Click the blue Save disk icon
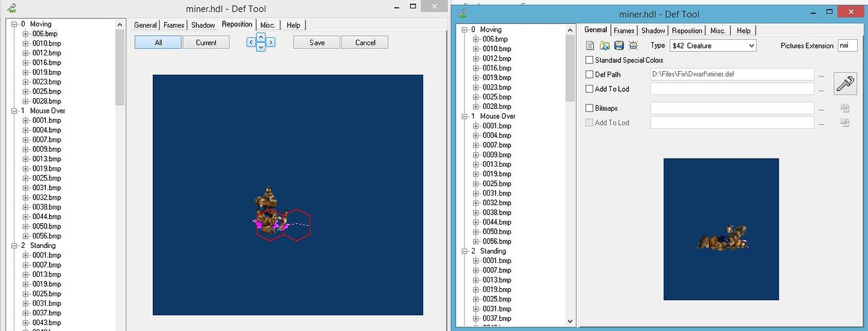868x331 pixels. point(619,45)
